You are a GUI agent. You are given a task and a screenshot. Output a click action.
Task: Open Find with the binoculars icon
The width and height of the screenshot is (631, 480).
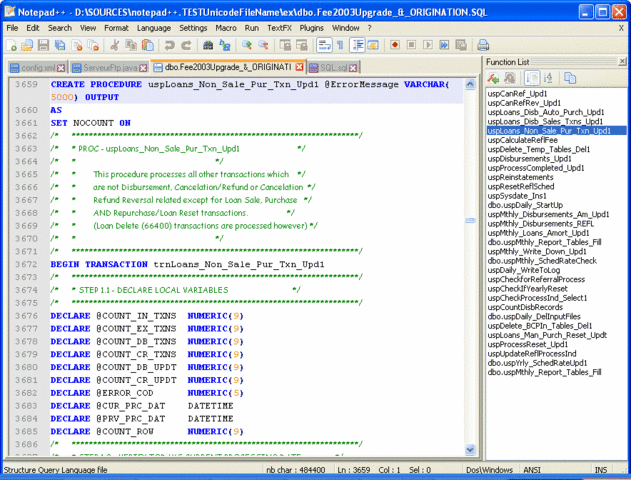tap(208, 45)
